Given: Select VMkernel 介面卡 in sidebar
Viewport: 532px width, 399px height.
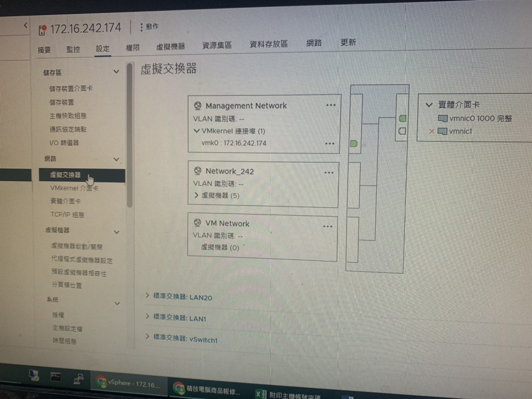Looking at the screenshot, I should pyautogui.click(x=74, y=188).
